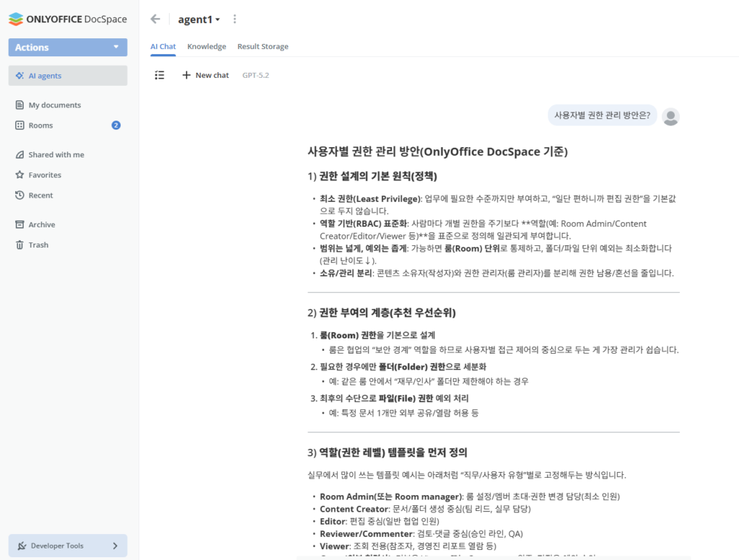The width and height of the screenshot is (739, 560).
Task: Click the ONLYOFFICE DocSpace logo
Action: click(68, 19)
